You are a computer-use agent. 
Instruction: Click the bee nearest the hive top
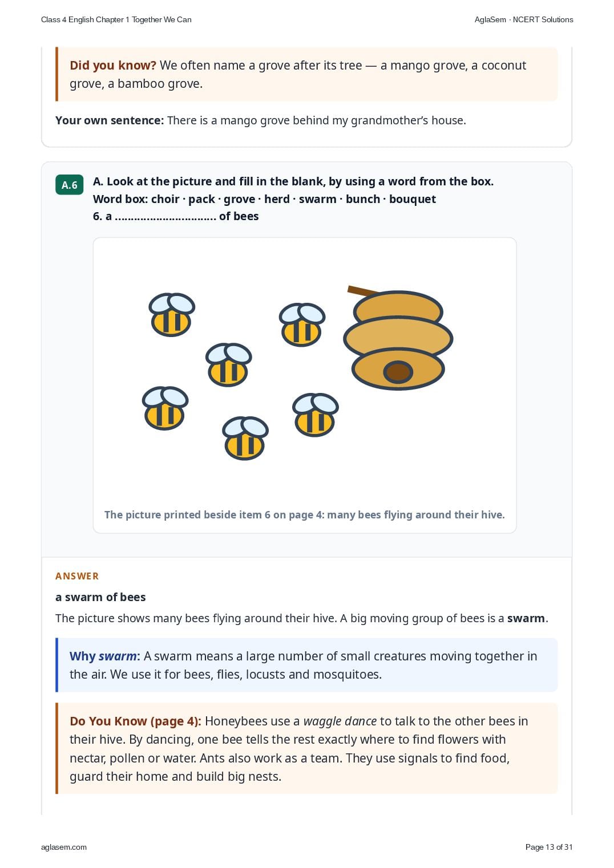click(x=302, y=325)
